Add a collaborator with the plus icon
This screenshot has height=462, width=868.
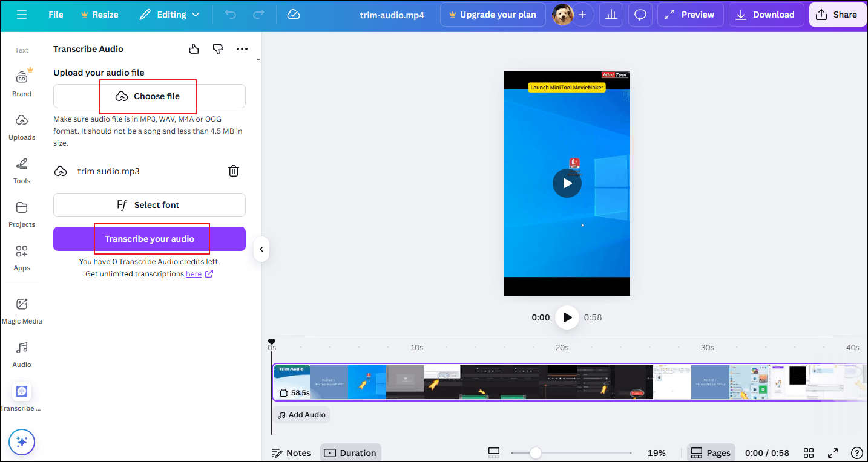click(x=582, y=15)
